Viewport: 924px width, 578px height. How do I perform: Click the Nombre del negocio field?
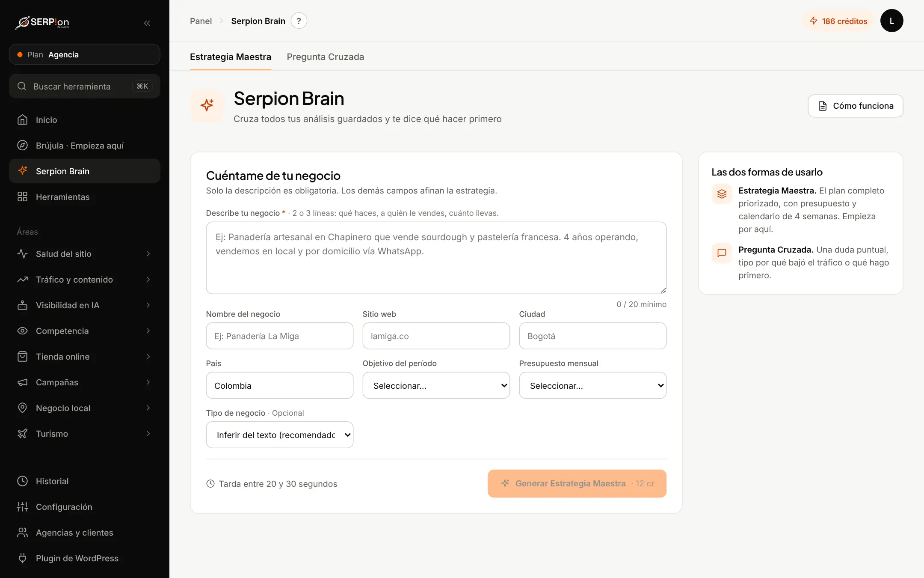click(279, 336)
